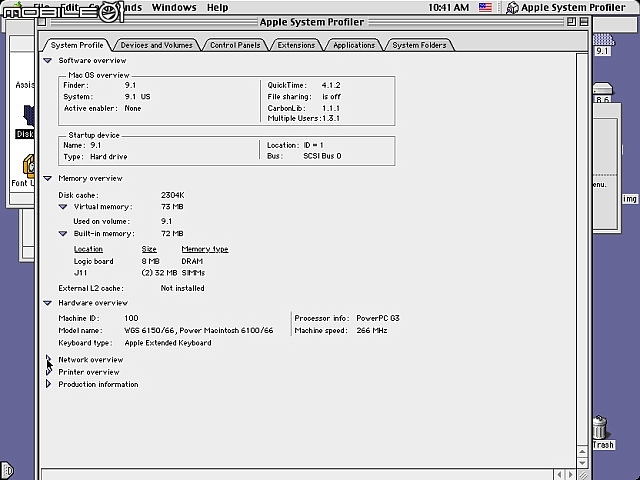Switch to the System Profile tab
Viewport: 640px width, 480px height.
(77, 45)
